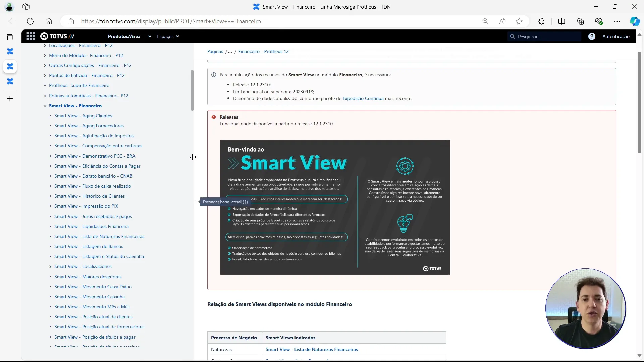Click the Pesquisar search field

coord(544,36)
